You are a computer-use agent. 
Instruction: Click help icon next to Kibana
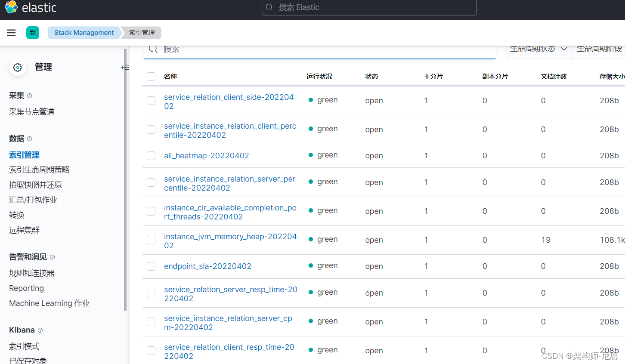40,330
